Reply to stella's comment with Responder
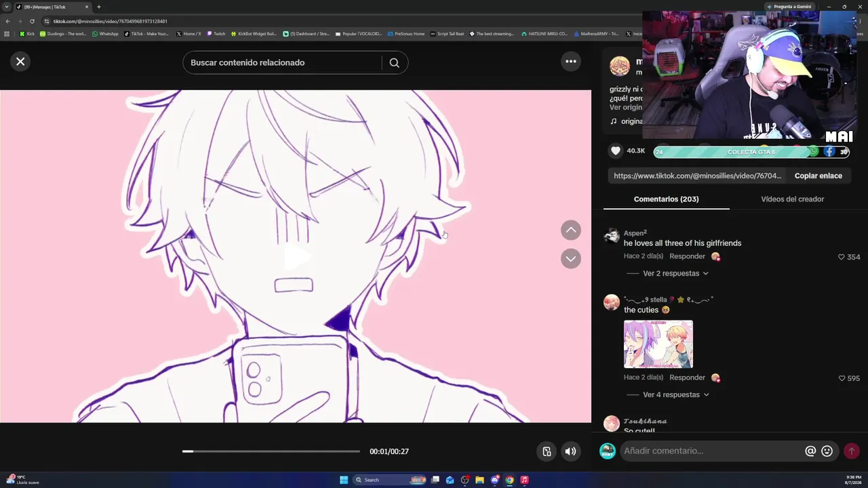The width and height of the screenshot is (868, 488). click(687, 378)
